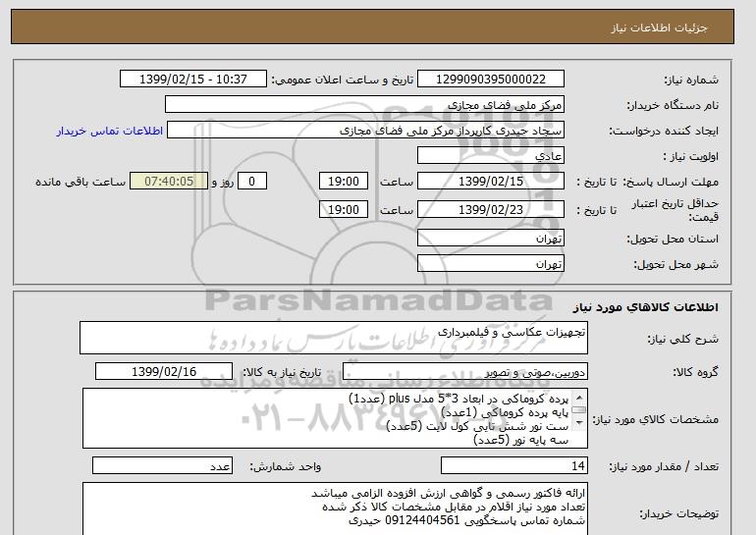Screen dimensions: 756x535
Task: Click response deadline time field 19:00
Action: coord(344,182)
